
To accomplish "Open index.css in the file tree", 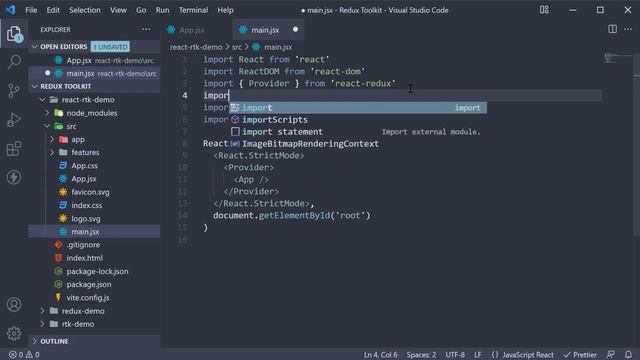I will click(x=87, y=205).
